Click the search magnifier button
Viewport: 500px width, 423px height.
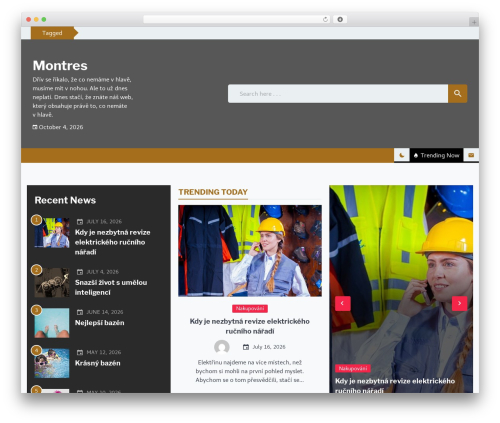tap(457, 94)
